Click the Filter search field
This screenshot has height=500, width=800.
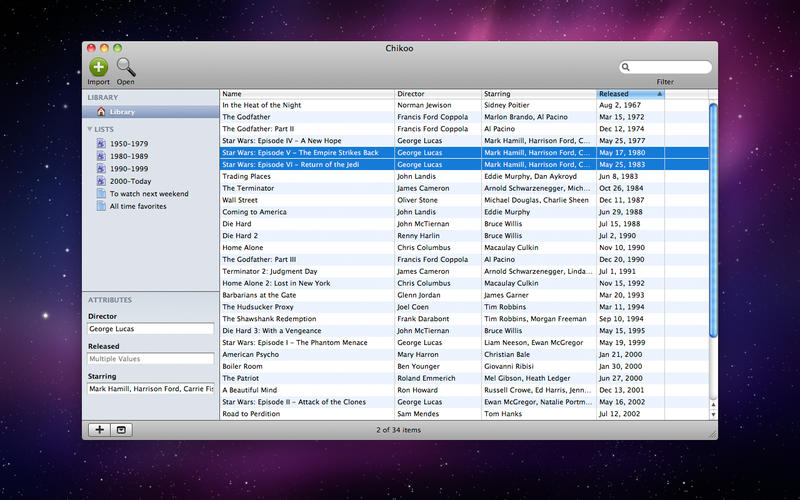click(665, 67)
